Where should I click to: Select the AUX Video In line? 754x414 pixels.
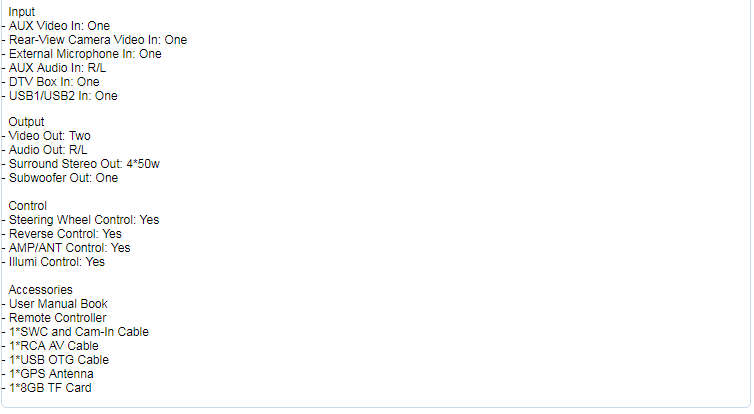click(56, 26)
